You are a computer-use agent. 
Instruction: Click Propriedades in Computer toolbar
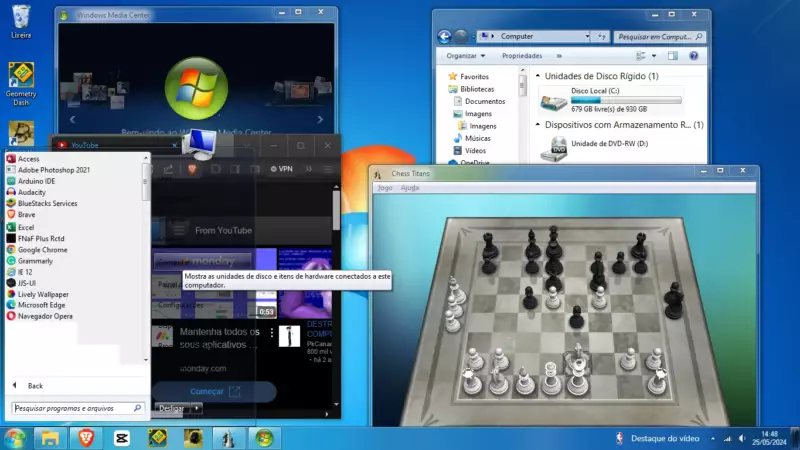(x=522, y=56)
